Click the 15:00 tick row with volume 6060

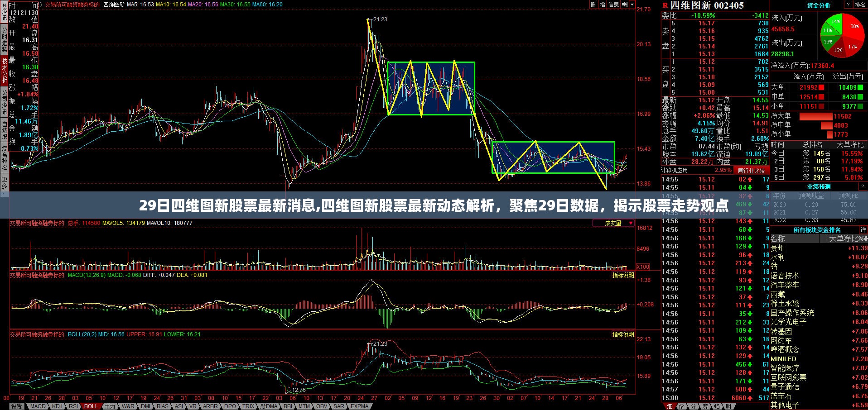coord(715,398)
